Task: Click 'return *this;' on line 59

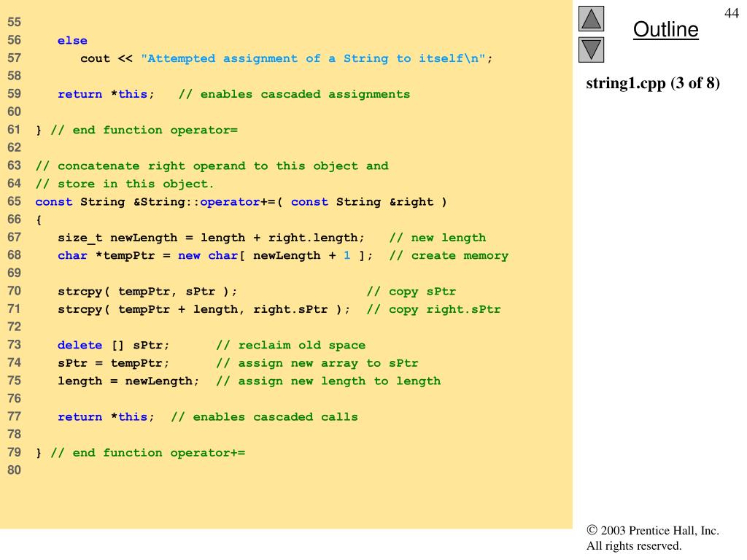Action: [106, 94]
